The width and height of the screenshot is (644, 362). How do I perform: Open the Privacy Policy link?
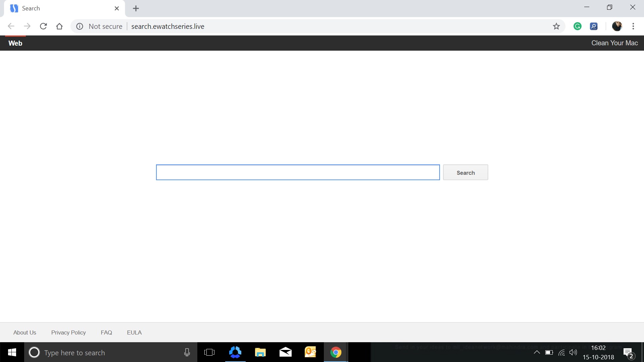(68, 332)
